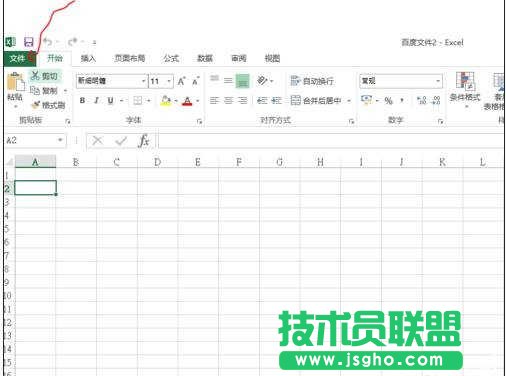Viewport: 506px width, 376px height.
Task: Click the Middle Align icon
Action: (228, 80)
